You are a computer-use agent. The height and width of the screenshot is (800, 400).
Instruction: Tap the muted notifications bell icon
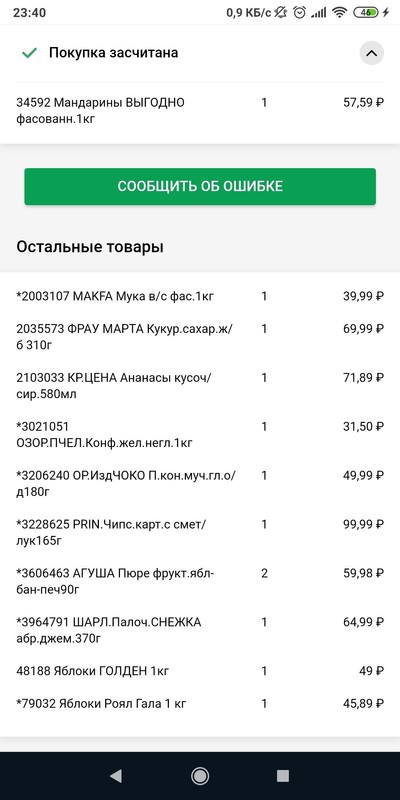(x=281, y=13)
